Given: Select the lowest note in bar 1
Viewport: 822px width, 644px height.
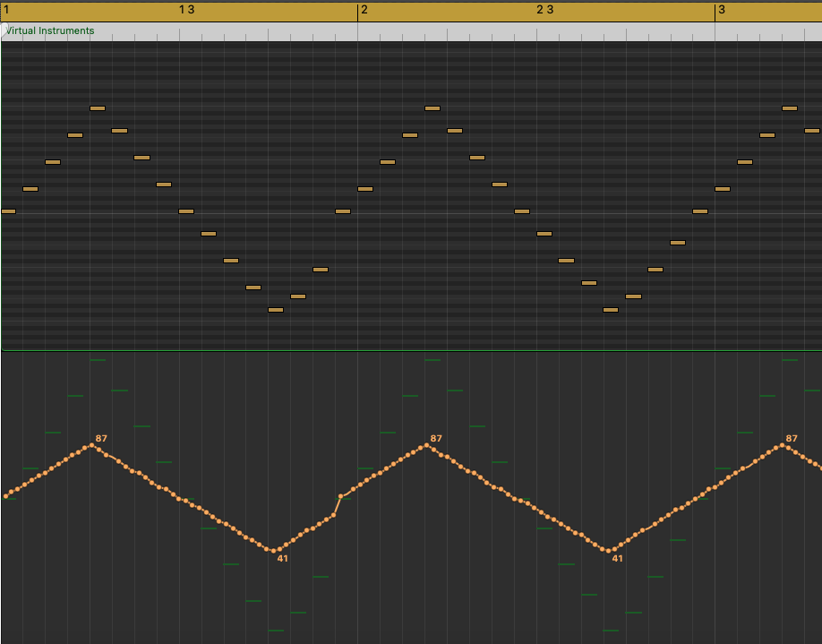Looking at the screenshot, I should (276, 310).
